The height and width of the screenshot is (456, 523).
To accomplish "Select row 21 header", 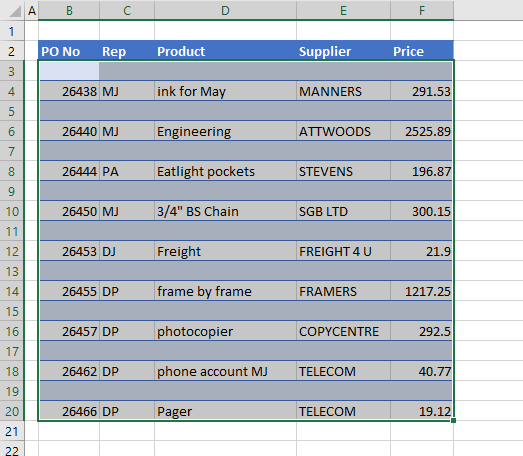I will point(12,432).
